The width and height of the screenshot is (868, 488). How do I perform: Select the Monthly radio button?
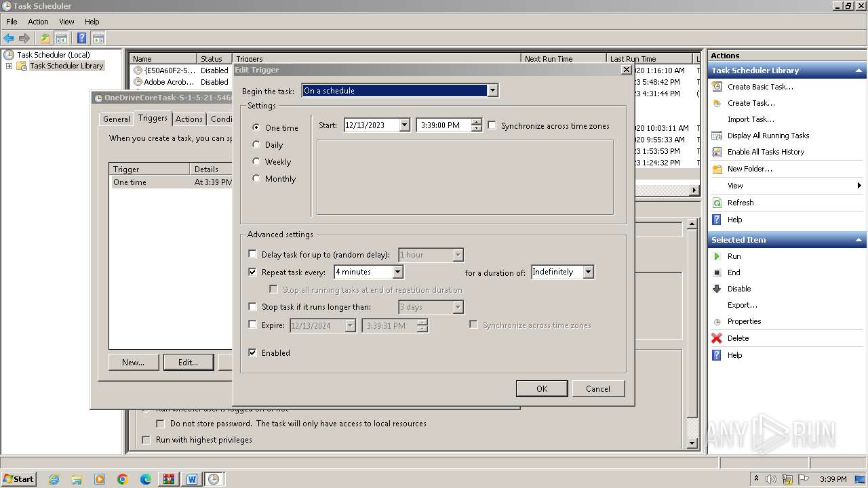[x=256, y=178]
